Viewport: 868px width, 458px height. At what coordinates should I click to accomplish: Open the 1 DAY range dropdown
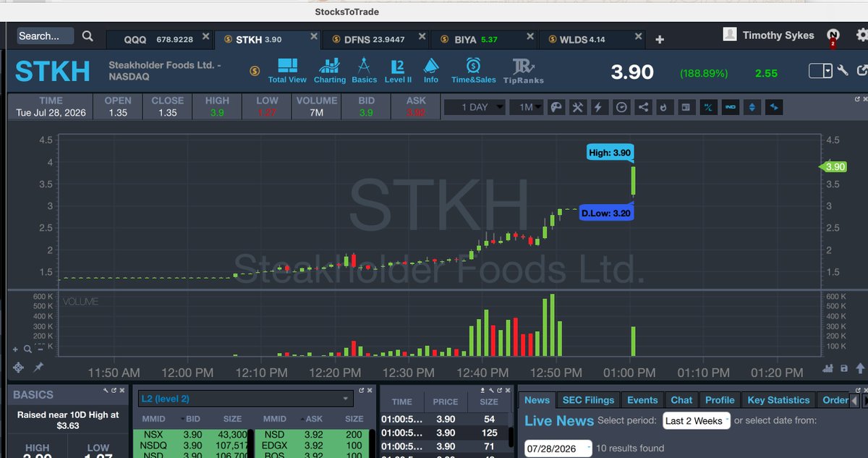[474, 107]
